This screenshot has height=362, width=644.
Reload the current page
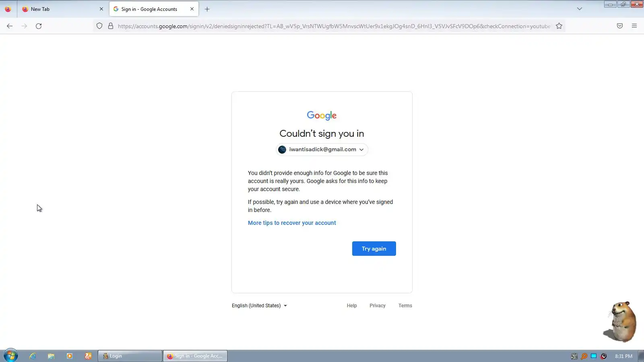pyautogui.click(x=39, y=26)
